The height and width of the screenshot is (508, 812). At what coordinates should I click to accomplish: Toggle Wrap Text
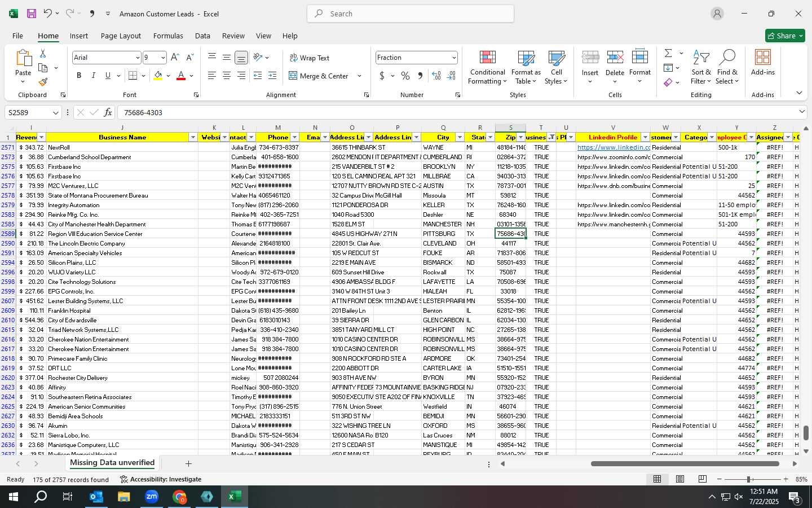point(309,58)
